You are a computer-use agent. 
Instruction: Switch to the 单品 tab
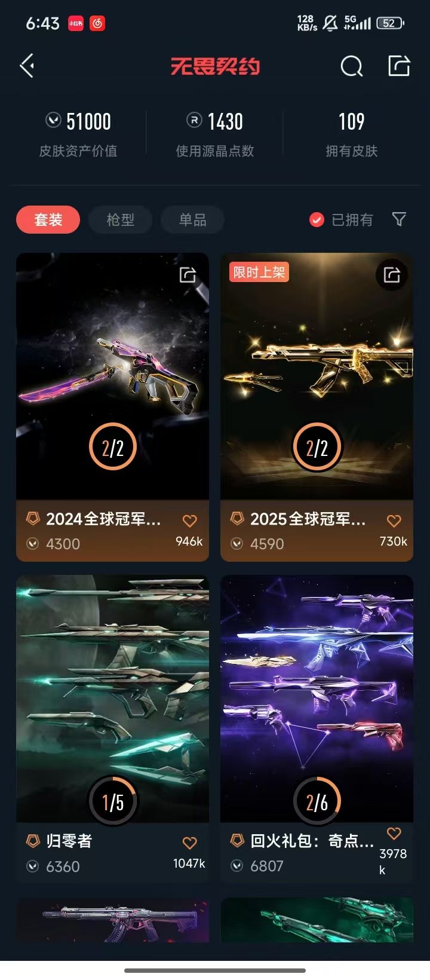click(192, 220)
